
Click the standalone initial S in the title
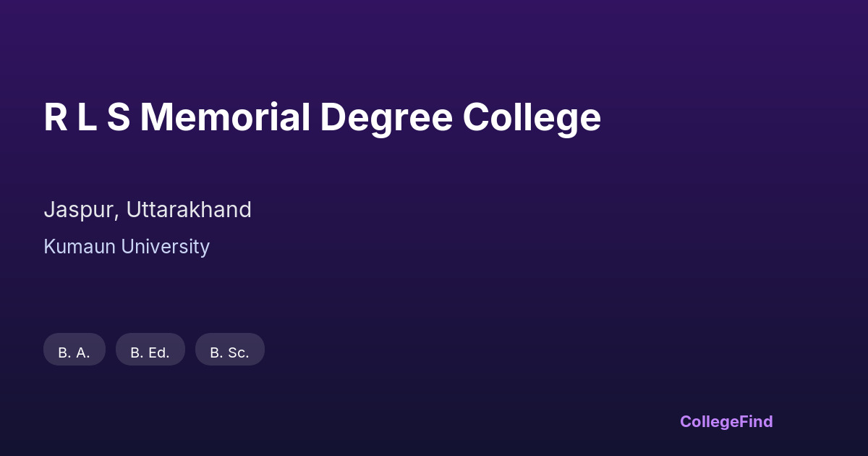(119, 117)
